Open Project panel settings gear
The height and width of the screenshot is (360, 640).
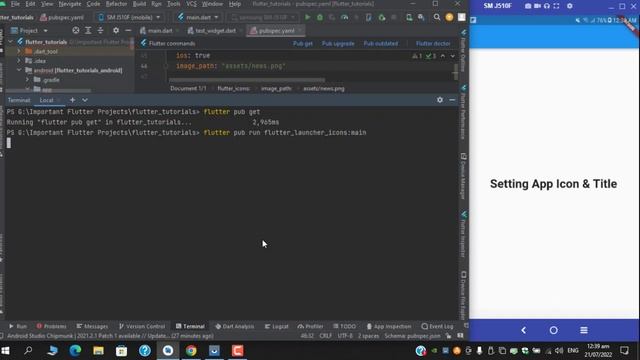(x=116, y=31)
